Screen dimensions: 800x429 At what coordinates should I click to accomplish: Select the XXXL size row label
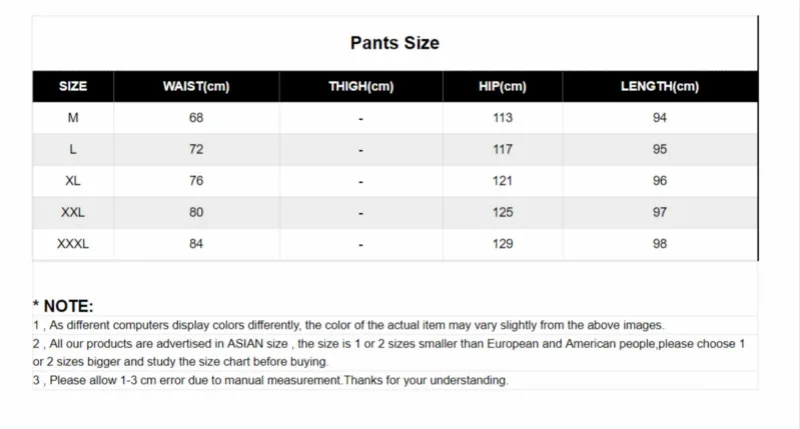pyautogui.click(x=73, y=243)
